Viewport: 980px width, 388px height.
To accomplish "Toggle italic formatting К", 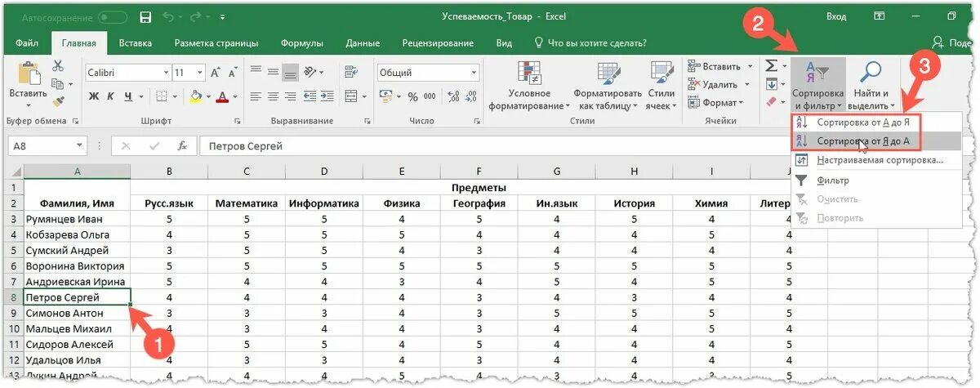I will 111,96.
